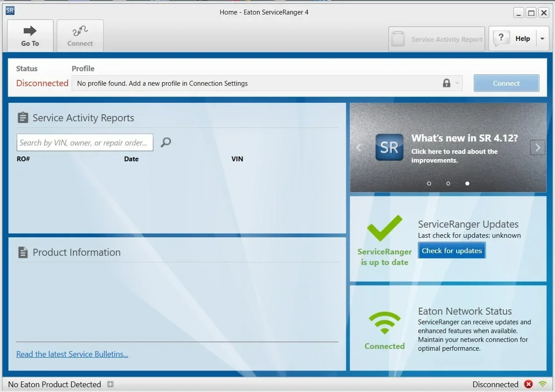Screen dimensions: 555x392
Task: Open the Service Activity Report toolbar button
Action: tap(437, 39)
